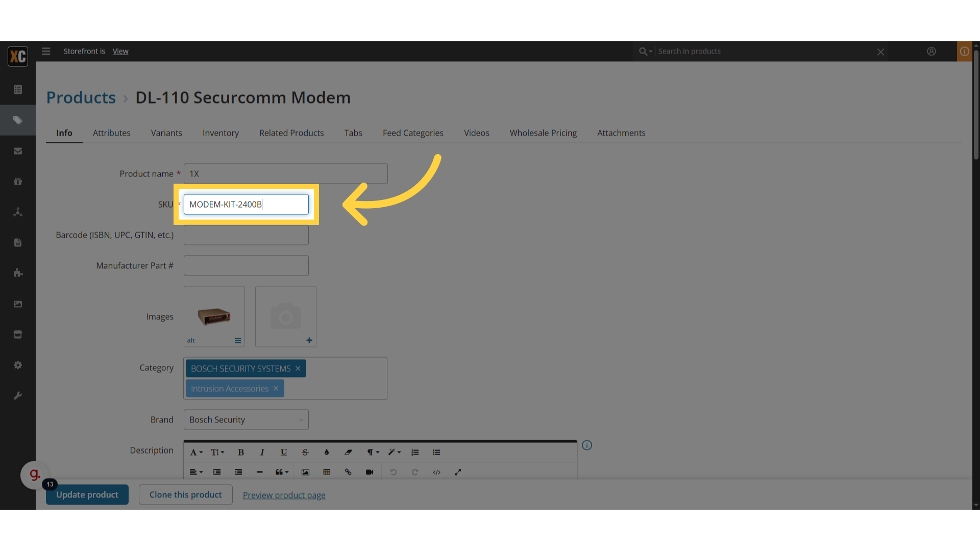The height and width of the screenshot is (551, 980).
Task: Open the Brand dropdown showing Bosch Security
Action: (246, 419)
